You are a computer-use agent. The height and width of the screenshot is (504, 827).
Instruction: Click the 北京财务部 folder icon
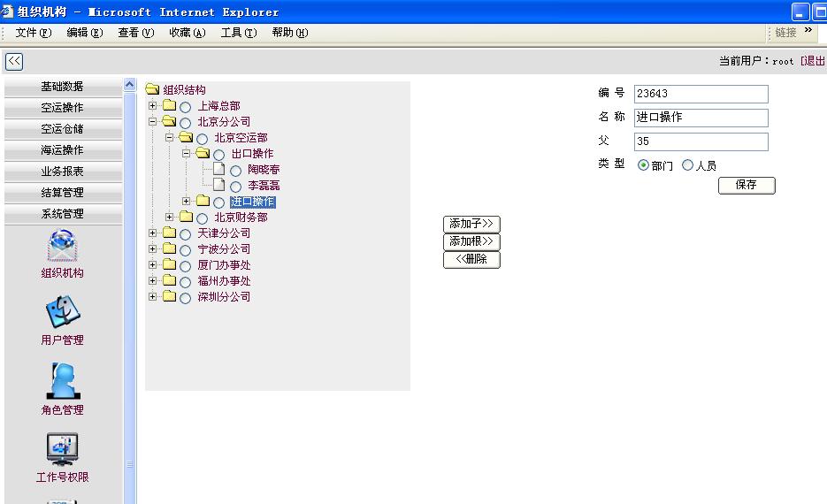(186, 216)
